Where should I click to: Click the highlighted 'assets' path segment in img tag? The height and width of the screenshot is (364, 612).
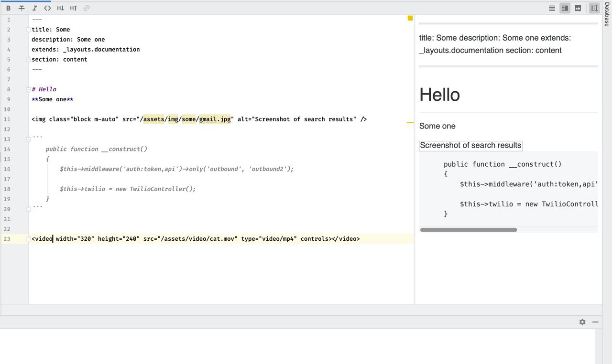[153, 119]
